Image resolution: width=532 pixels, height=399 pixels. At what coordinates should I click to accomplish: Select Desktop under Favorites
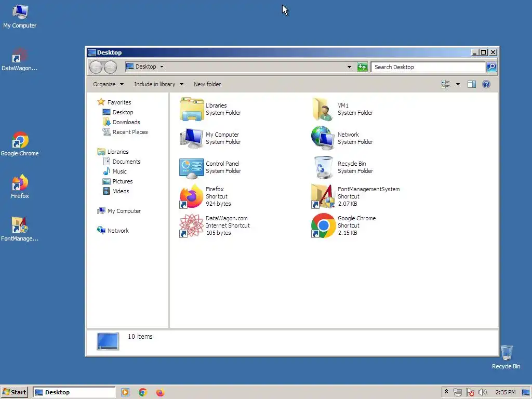[118, 112]
